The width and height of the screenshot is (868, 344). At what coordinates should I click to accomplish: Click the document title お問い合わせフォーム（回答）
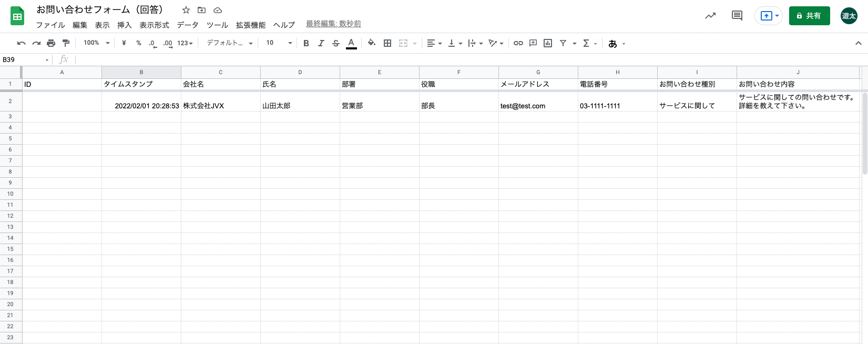(x=101, y=9)
